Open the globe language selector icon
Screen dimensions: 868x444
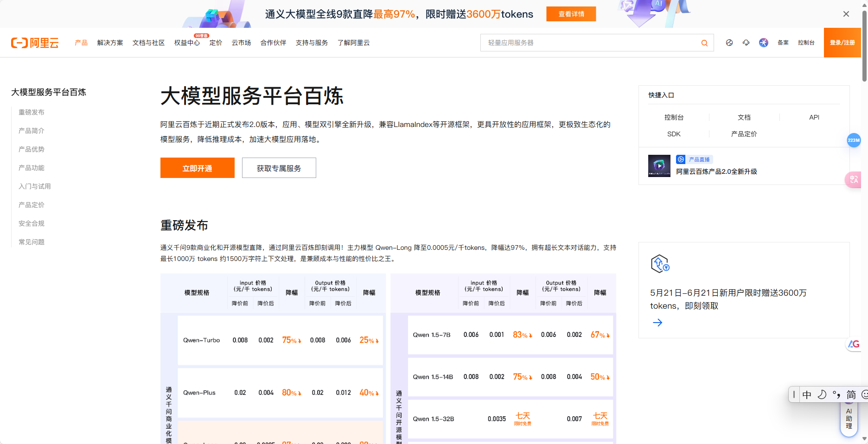(729, 43)
